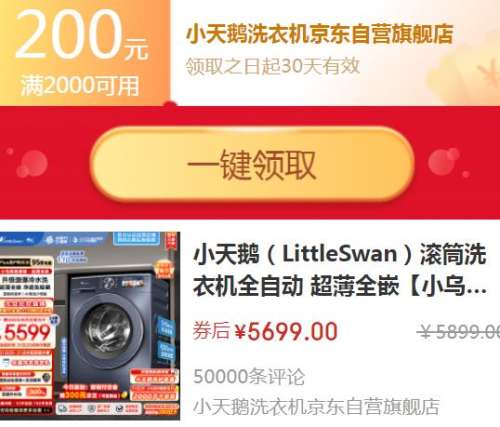Select the 券后 ¥5699.00 price
The width and height of the screenshot is (500, 427).
pyautogui.click(x=265, y=331)
